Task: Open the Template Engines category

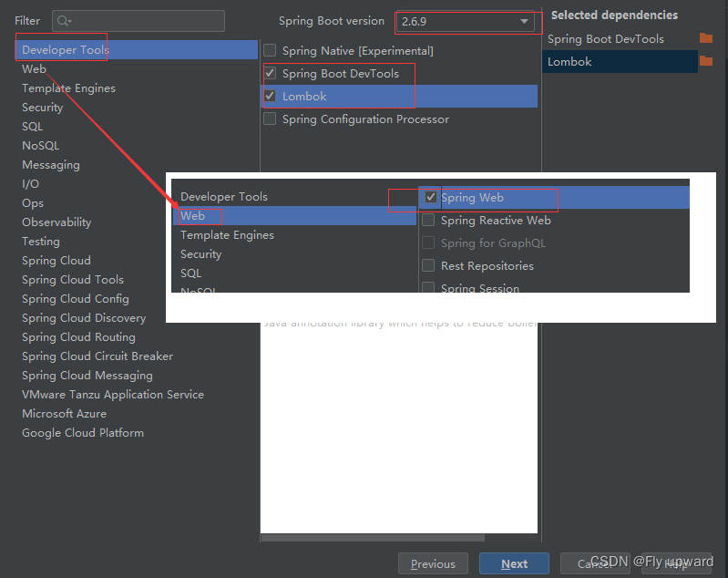Action: click(x=68, y=88)
